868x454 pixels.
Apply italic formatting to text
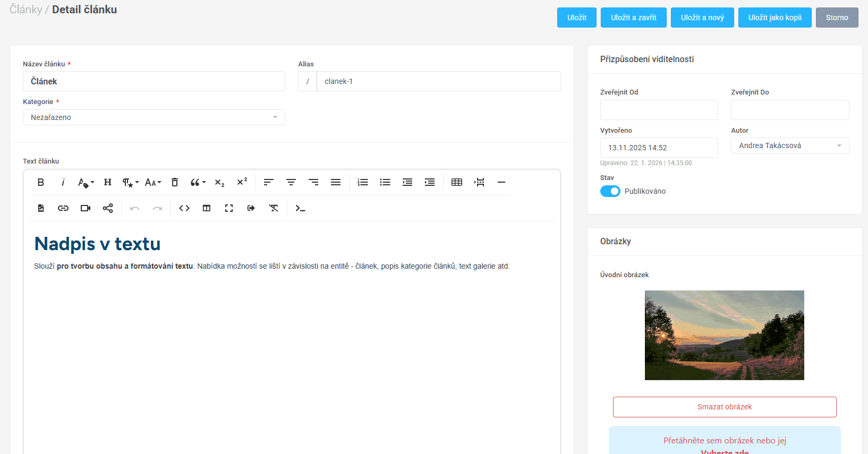63,182
